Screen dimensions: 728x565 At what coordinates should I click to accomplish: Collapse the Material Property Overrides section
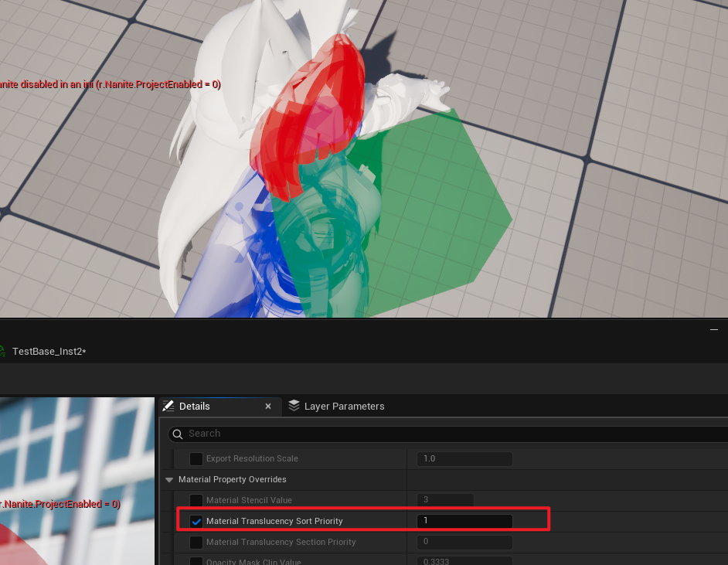(x=169, y=480)
